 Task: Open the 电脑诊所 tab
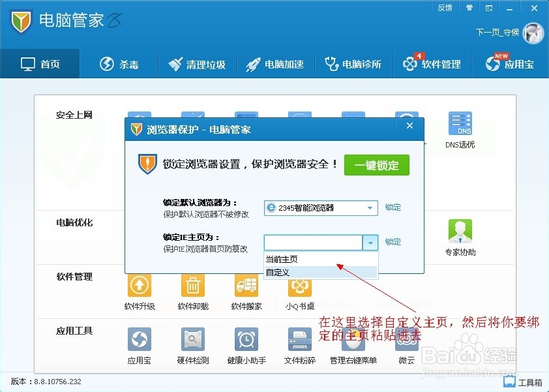(x=353, y=64)
